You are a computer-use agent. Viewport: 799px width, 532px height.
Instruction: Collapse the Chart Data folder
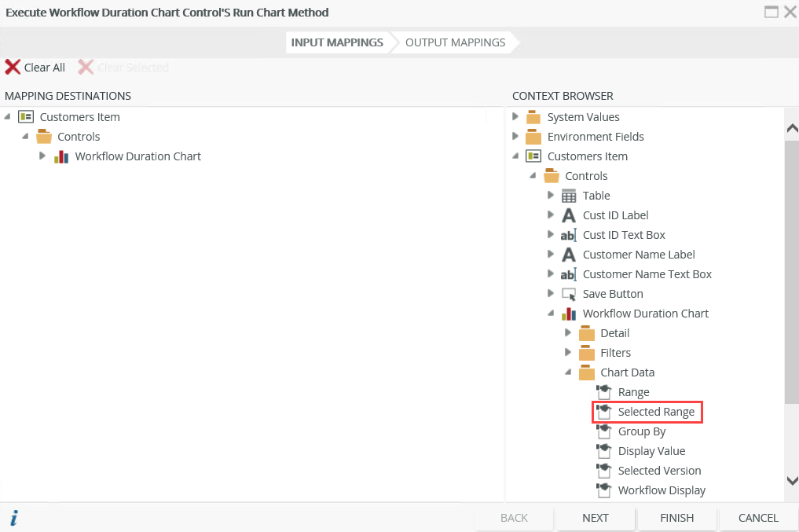coord(567,372)
